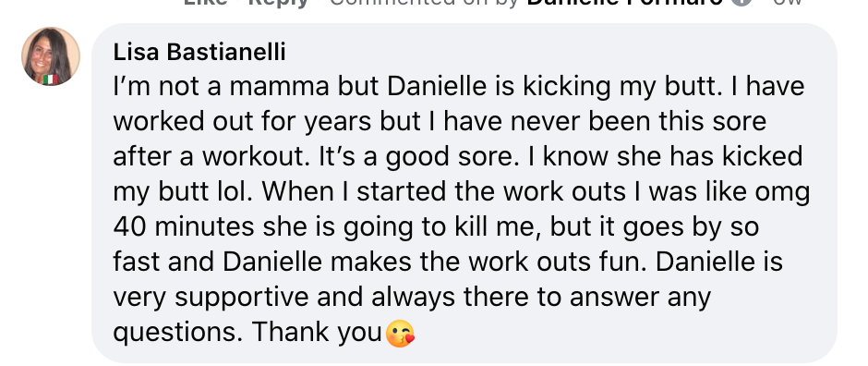Open Lisa Bastianelli's profile picture

coord(51,56)
